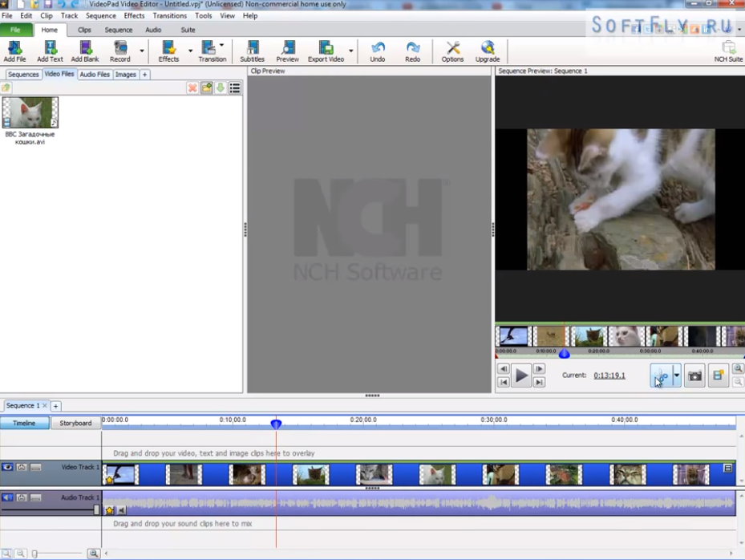Minimize Video Track 1 height
The image size is (745, 560).
35,467
